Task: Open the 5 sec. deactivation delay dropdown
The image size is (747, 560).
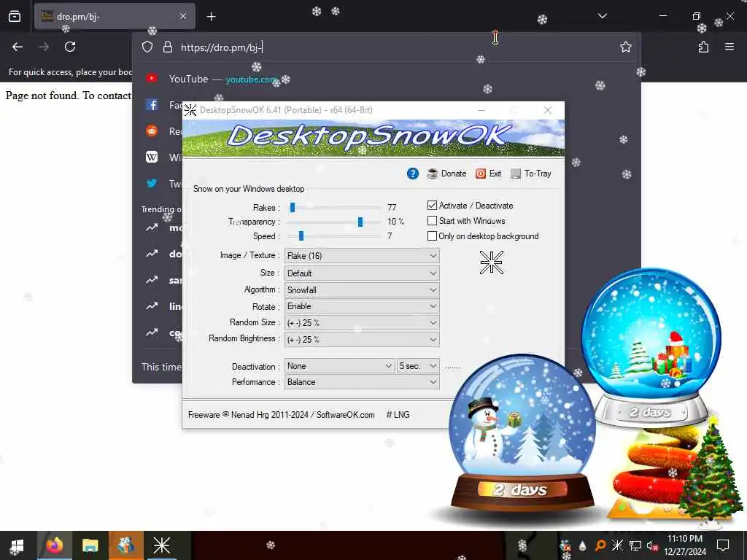Action: [418, 366]
